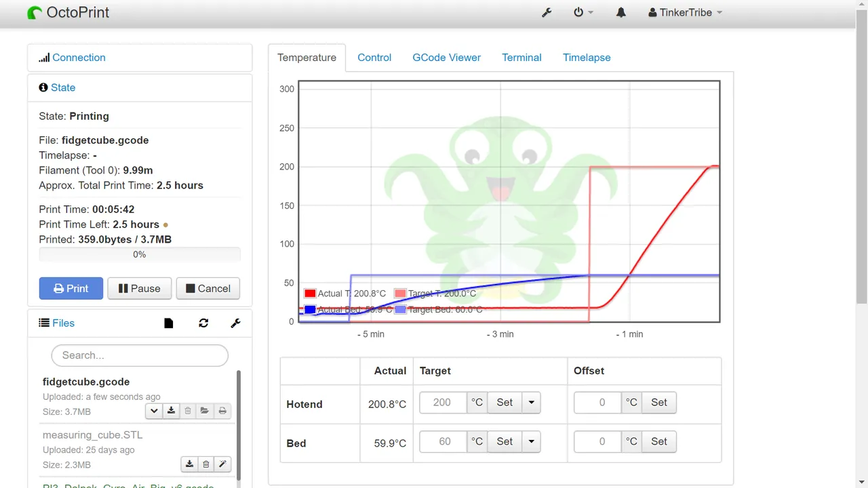Click the Files list scrollbar
This screenshot has height=488, width=868.
[x=239, y=425]
